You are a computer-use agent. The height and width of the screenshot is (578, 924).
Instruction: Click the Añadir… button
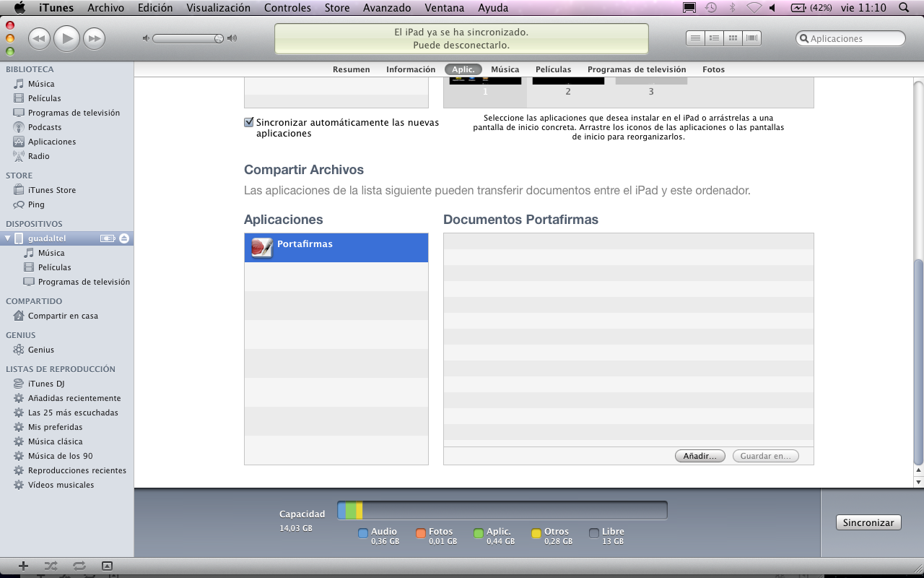pos(699,457)
